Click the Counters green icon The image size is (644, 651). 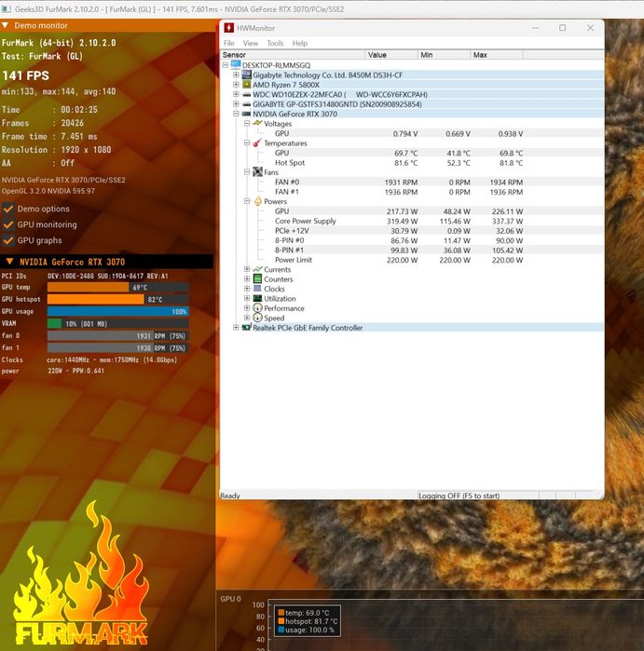point(257,279)
